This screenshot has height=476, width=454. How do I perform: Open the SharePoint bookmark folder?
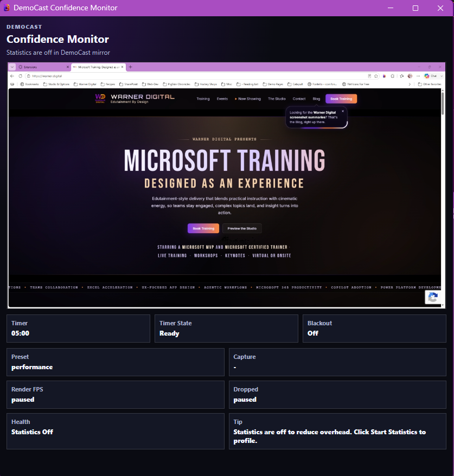coord(129,84)
